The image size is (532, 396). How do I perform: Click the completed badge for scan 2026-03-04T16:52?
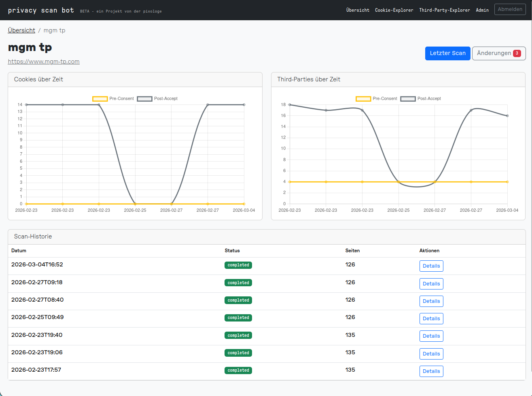pyautogui.click(x=238, y=265)
